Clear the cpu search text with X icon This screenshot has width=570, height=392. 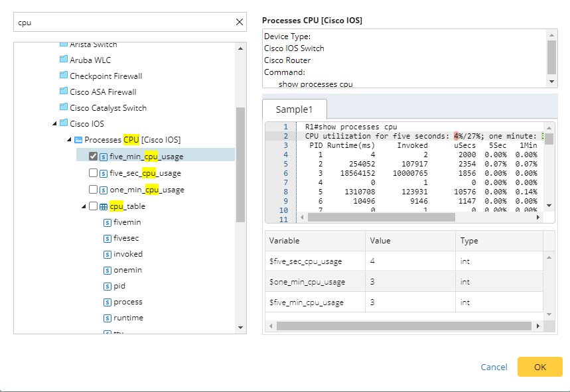coord(240,22)
